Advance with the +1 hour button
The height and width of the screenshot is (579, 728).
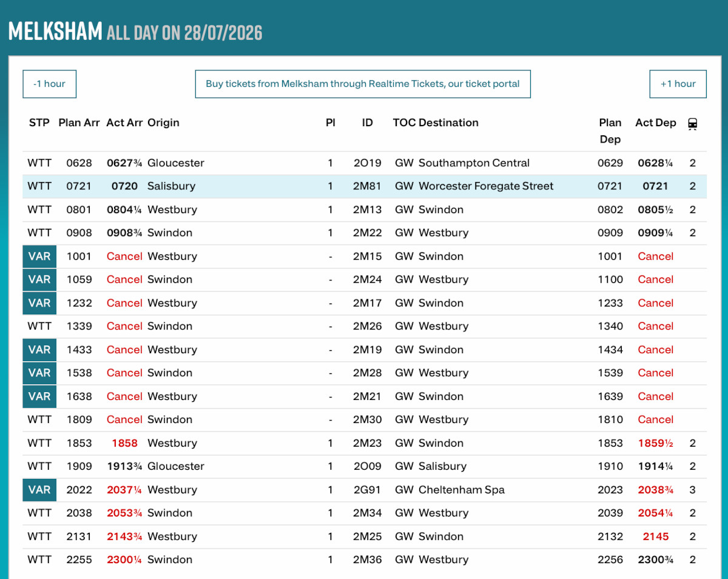tap(678, 84)
